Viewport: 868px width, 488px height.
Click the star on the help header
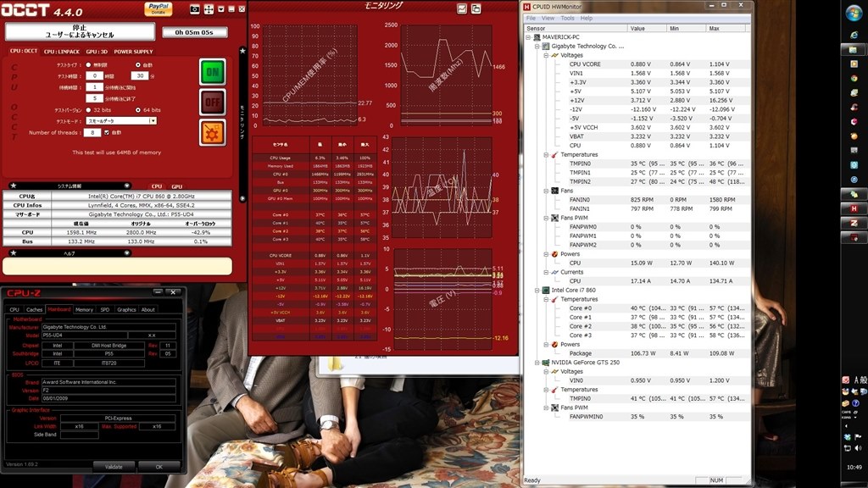(14, 252)
